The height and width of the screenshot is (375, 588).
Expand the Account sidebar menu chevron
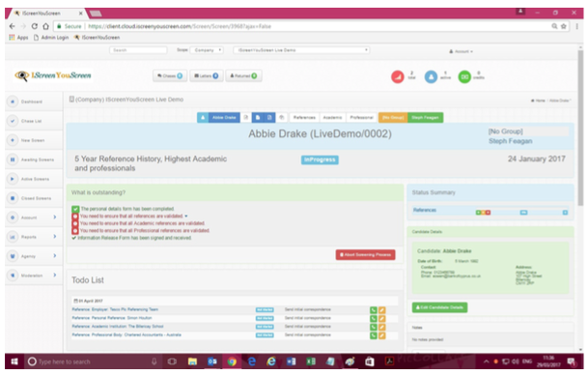(55, 217)
